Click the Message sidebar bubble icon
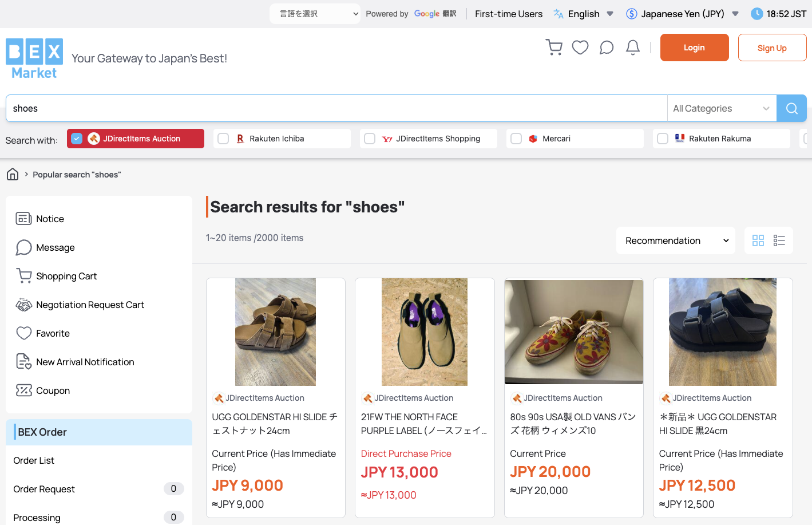The height and width of the screenshot is (525, 812). click(x=23, y=247)
